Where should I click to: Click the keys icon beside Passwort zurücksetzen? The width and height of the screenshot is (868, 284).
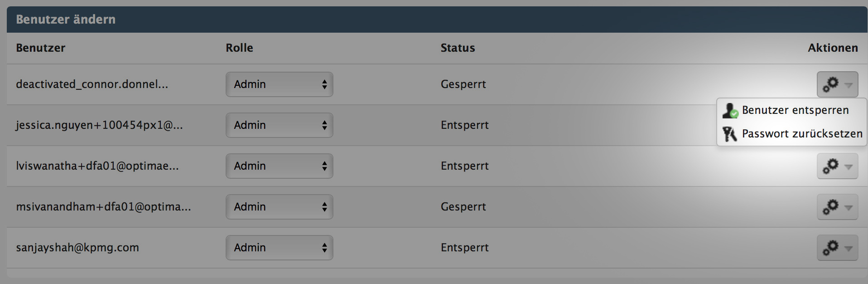point(729,134)
